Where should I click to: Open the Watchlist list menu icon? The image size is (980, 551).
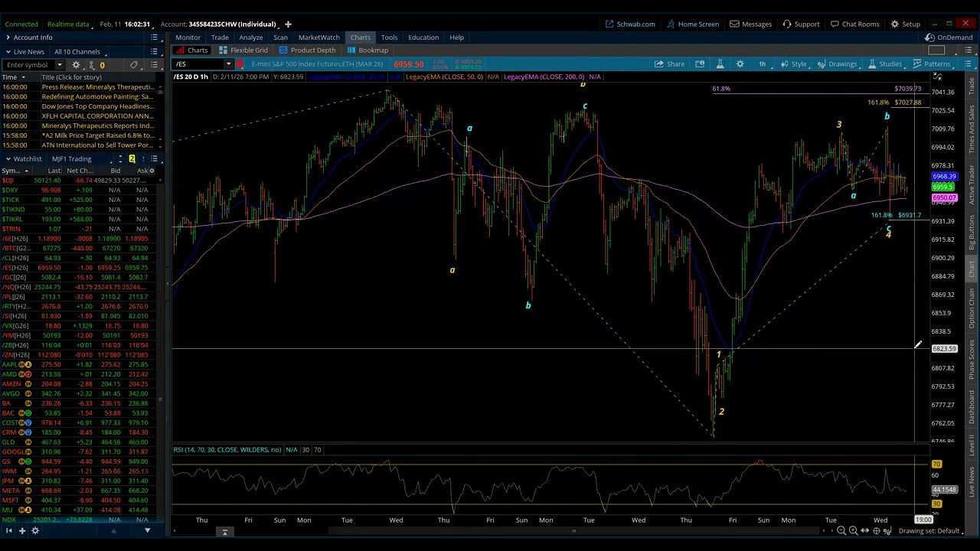click(154, 158)
